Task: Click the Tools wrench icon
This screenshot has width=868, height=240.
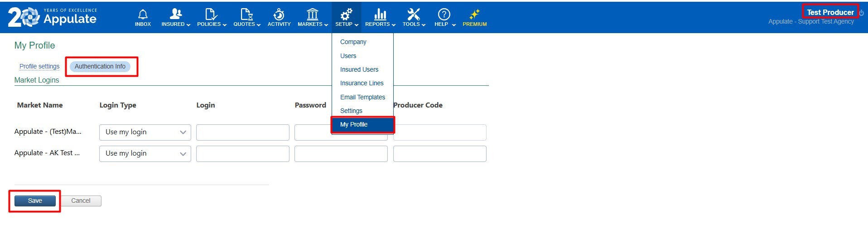Action: point(414,15)
